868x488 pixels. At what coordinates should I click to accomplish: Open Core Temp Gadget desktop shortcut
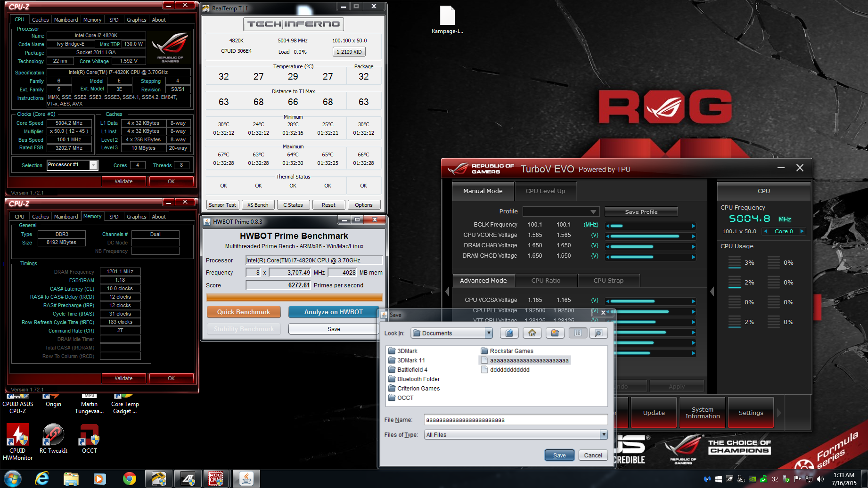pyautogui.click(x=125, y=404)
